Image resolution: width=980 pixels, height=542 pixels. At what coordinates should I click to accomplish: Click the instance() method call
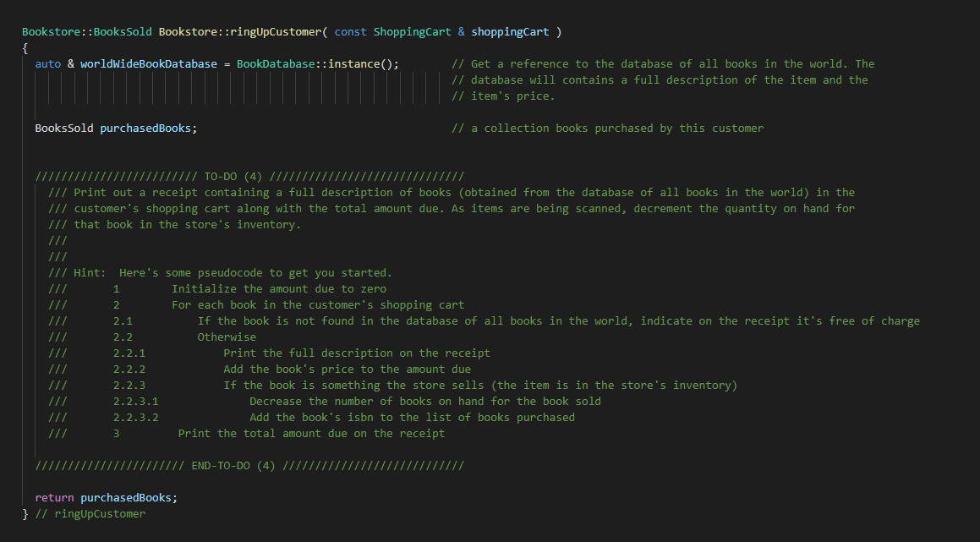pos(360,63)
